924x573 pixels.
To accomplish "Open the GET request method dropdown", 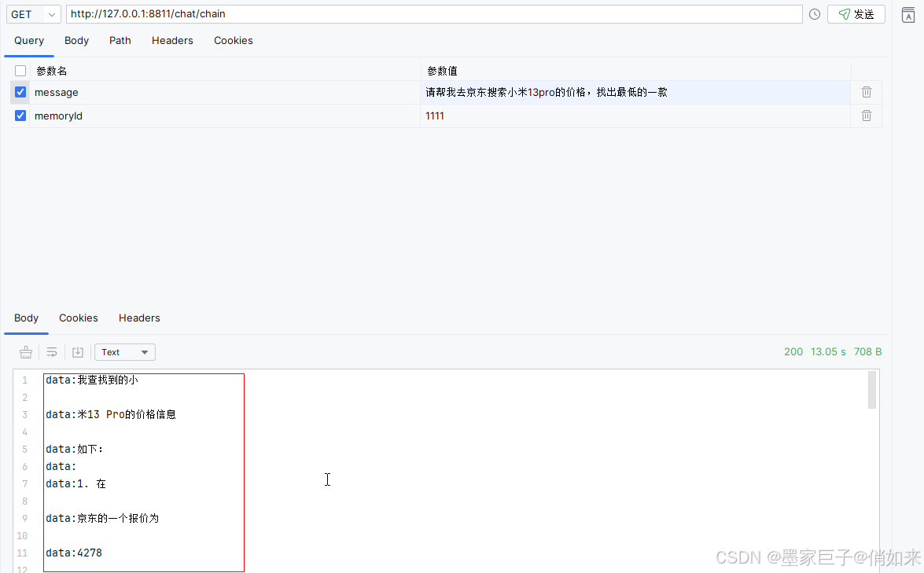I will (34, 14).
